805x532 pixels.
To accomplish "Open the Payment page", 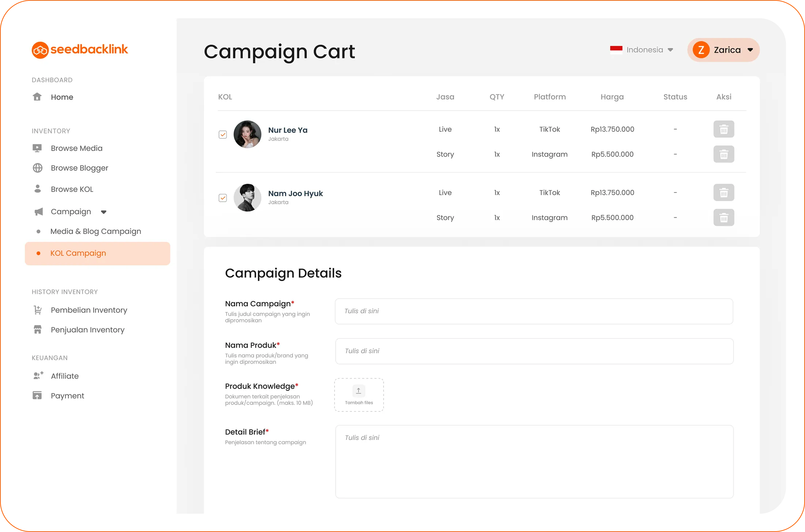I will [x=67, y=396].
